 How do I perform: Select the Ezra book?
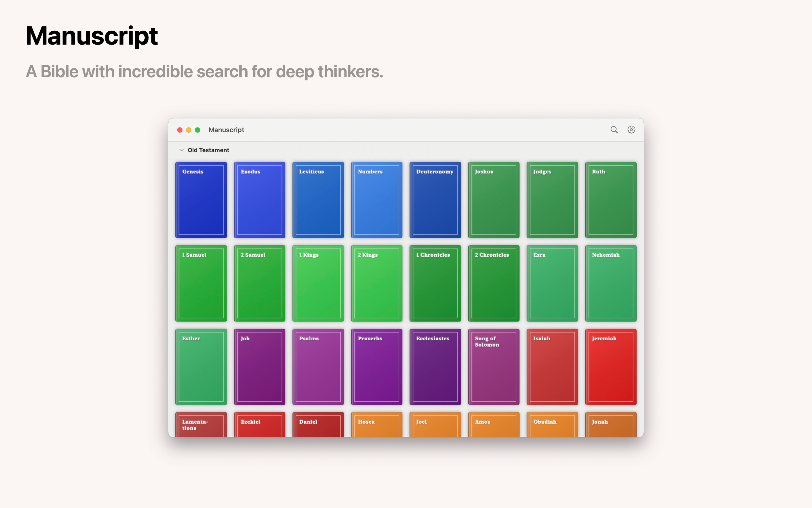tap(552, 283)
